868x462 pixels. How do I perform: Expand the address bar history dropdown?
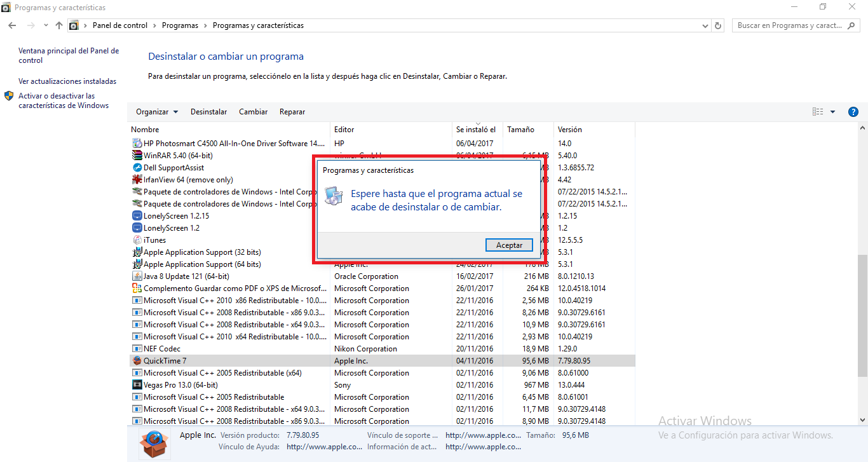(x=705, y=26)
